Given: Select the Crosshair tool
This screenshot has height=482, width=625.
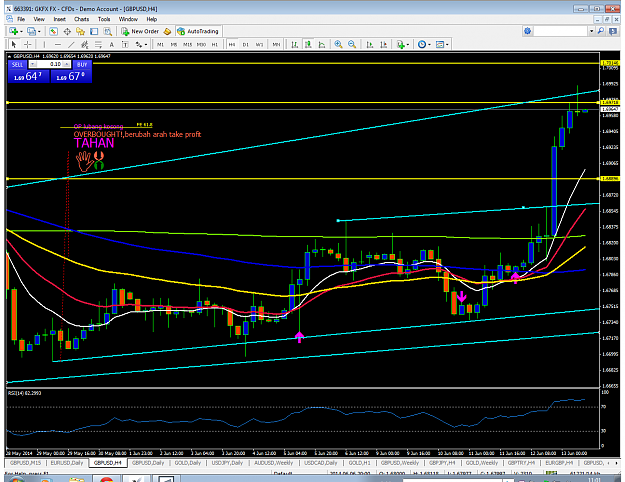Looking at the screenshot, I should 28,45.
